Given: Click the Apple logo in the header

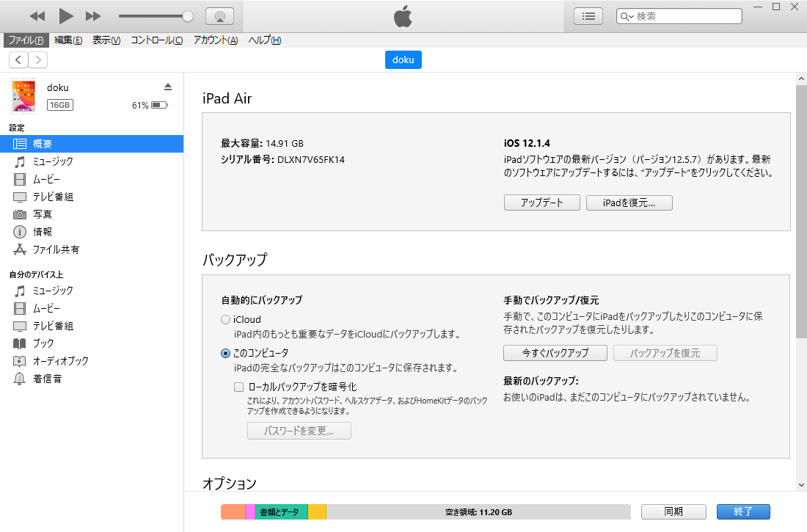Looking at the screenshot, I should (403, 16).
